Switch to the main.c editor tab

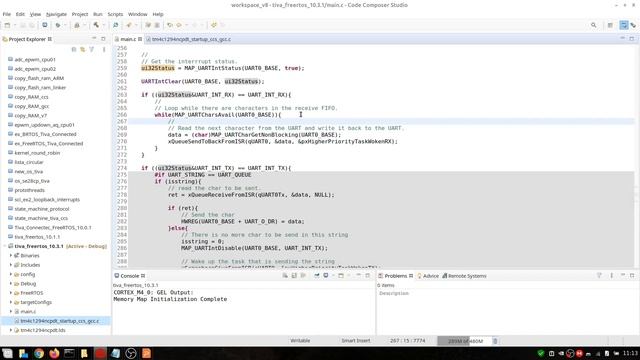(128, 39)
